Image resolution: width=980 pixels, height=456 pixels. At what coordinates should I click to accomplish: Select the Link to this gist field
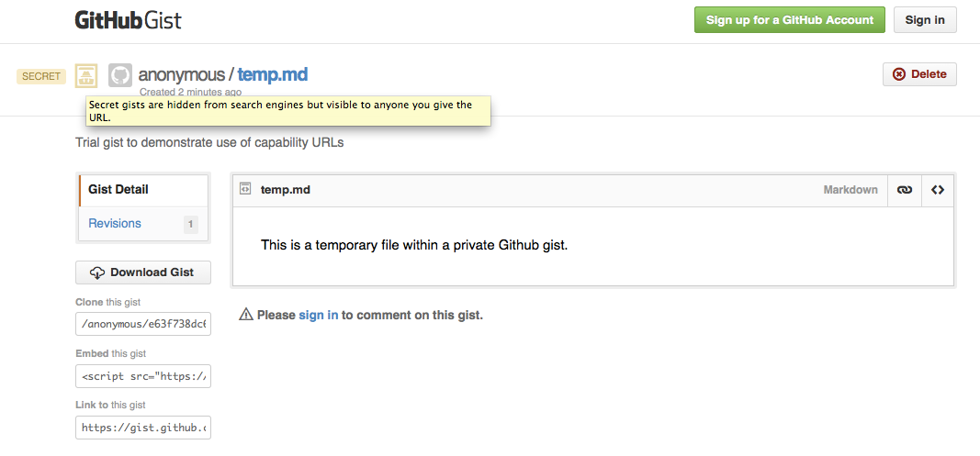tap(143, 427)
